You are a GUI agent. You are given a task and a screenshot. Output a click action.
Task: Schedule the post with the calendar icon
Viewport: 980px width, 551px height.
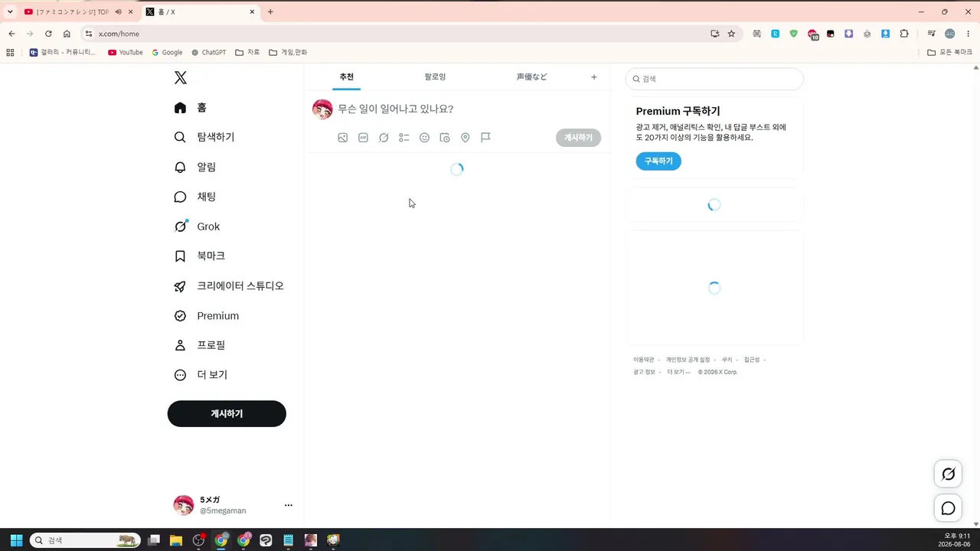[x=445, y=138]
